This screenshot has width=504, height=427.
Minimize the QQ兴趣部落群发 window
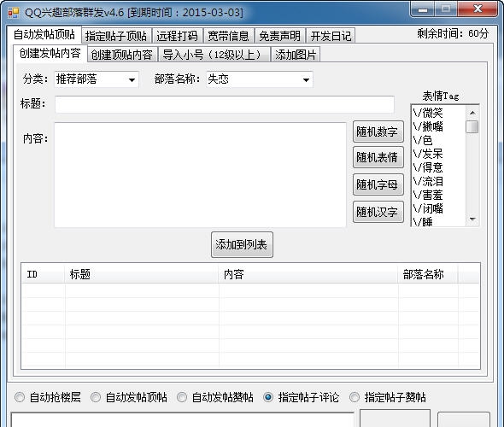tap(423, 9)
